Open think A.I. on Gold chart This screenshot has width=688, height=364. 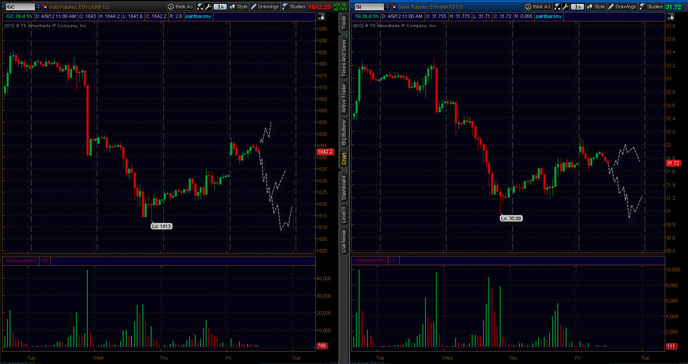pyautogui.click(x=181, y=7)
